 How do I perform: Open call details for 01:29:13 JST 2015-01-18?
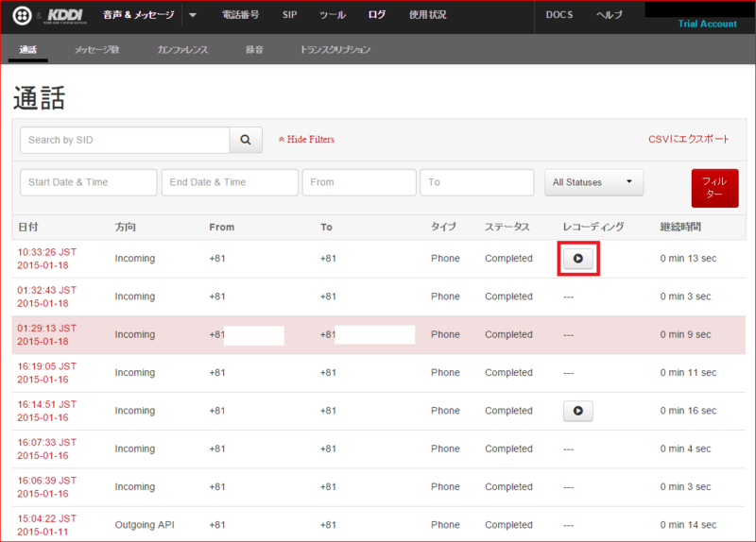(46, 335)
